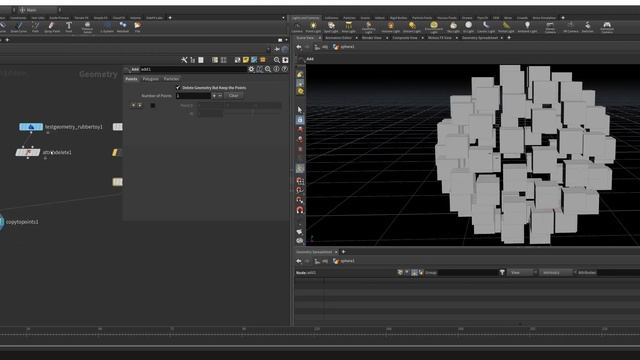
Task: Select the Environment Light shelf tool
Action: click(433, 27)
